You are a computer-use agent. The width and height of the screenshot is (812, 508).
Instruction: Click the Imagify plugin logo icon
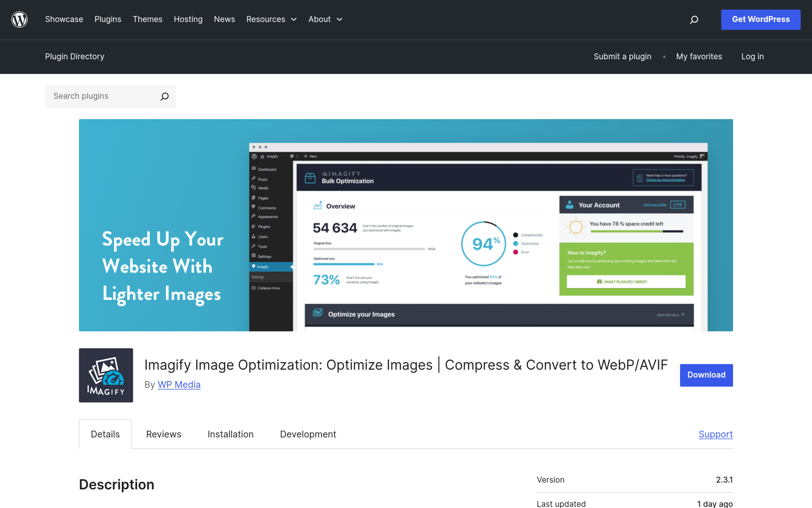pyautogui.click(x=106, y=375)
